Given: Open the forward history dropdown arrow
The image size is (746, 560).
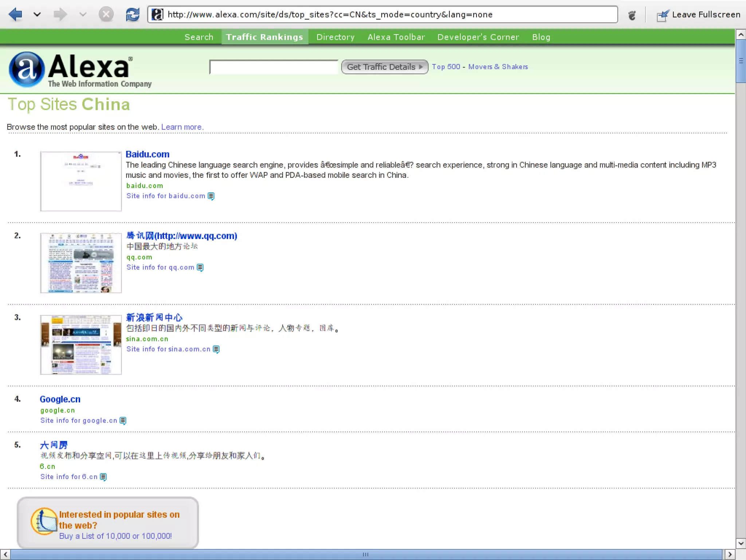Looking at the screenshot, I should (83, 15).
